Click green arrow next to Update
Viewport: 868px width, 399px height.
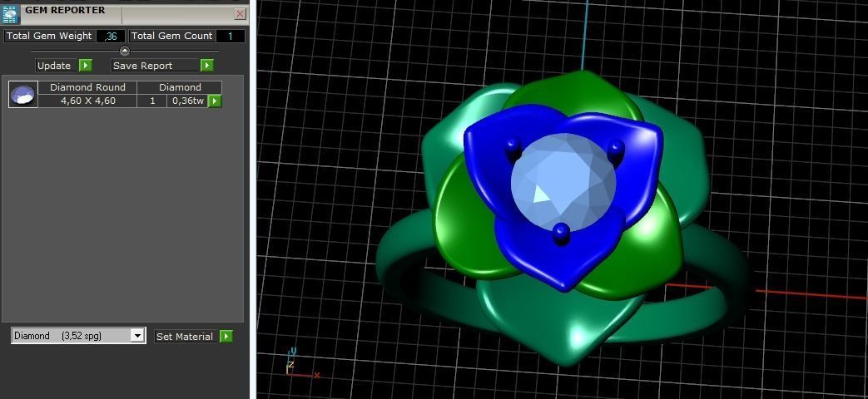[x=85, y=65]
